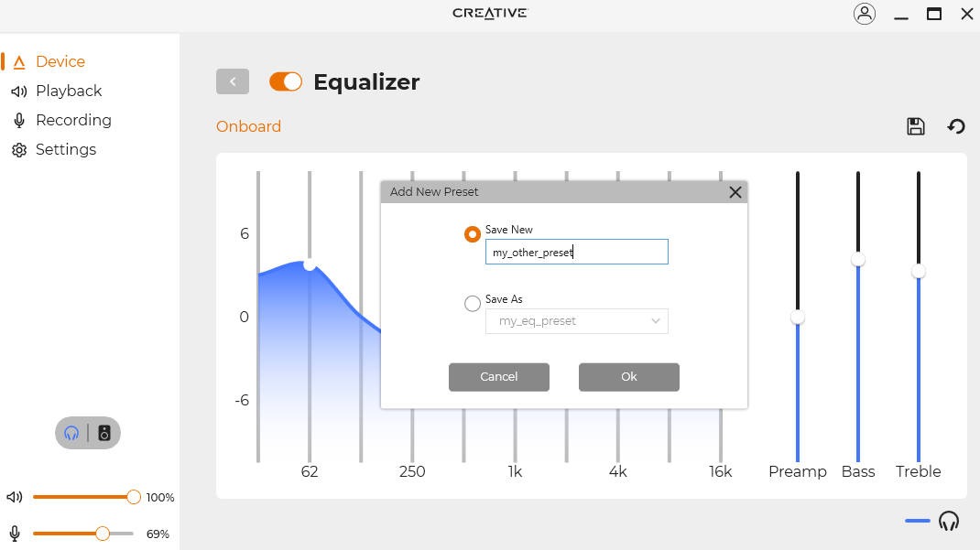Open the user account profile icon
This screenshot has width=980, height=550.
pos(864,14)
